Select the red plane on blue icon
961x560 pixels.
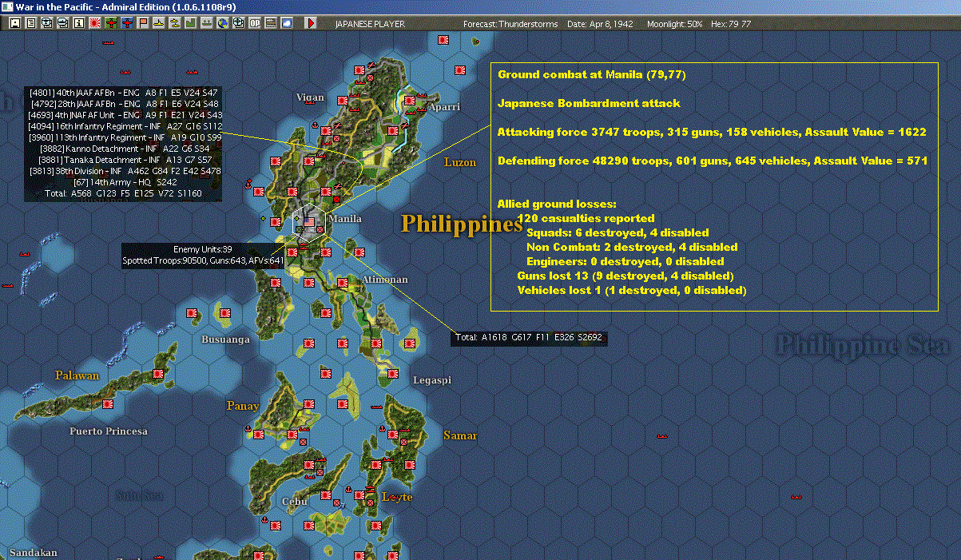tap(127, 23)
